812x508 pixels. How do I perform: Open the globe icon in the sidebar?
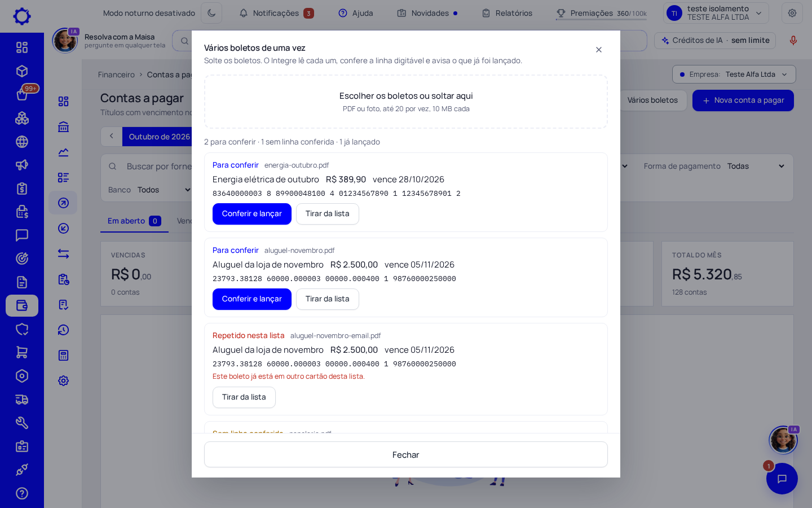(x=22, y=142)
